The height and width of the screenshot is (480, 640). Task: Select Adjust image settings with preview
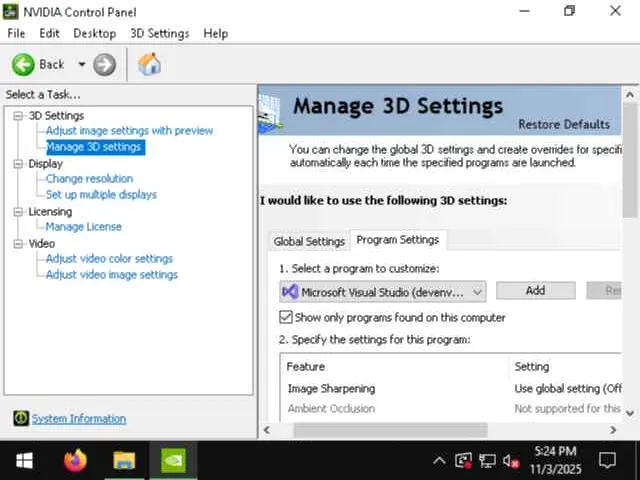[x=129, y=131]
